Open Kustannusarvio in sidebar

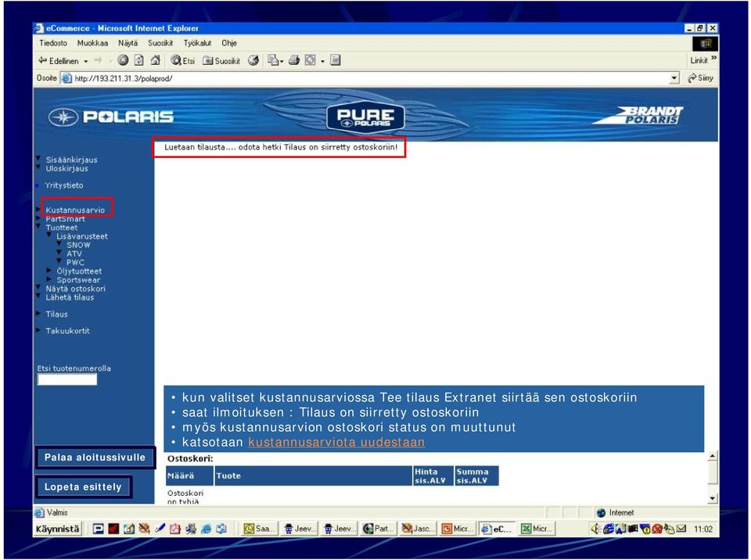tap(75, 210)
